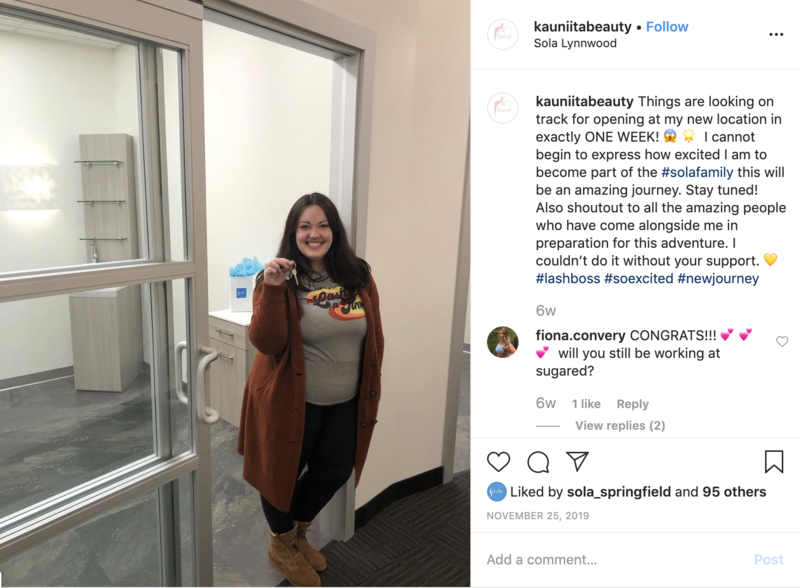The image size is (800, 588).
Task: Click kauniitabeauty avatar beside caption
Action: [x=503, y=108]
